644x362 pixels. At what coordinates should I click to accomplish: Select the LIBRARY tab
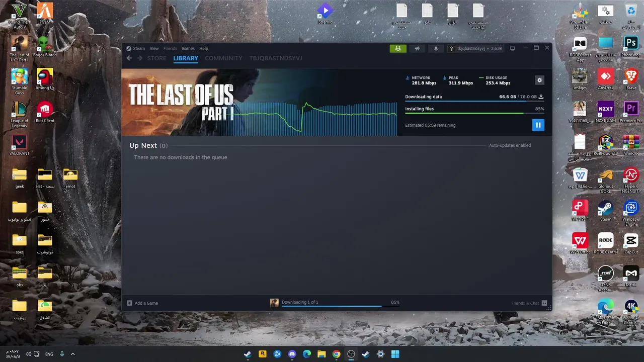coord(186,58)
